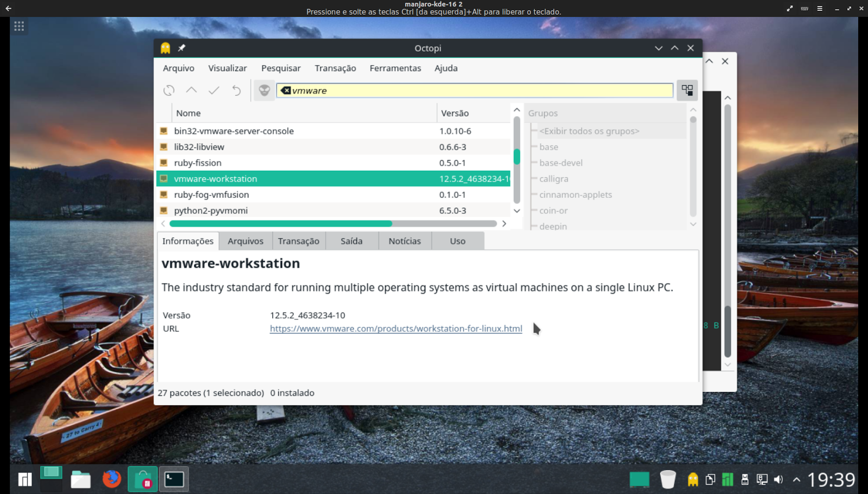The image size is (868, 494).
Task: Click the rear window's vertical scrollbar thumb
Action: point(727,332)
